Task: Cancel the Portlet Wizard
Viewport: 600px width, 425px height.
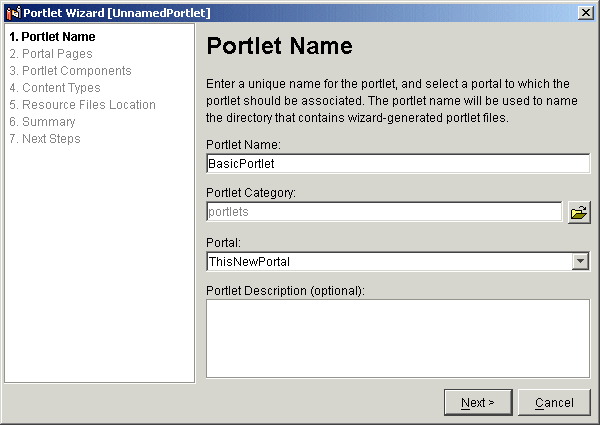Action: 554,402
